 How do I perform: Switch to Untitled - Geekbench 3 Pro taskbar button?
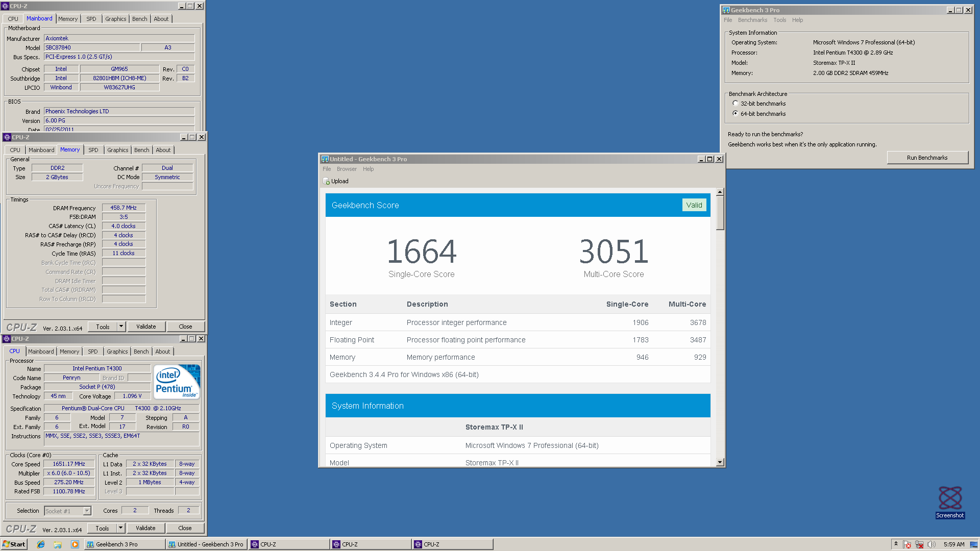pos(207,544)
